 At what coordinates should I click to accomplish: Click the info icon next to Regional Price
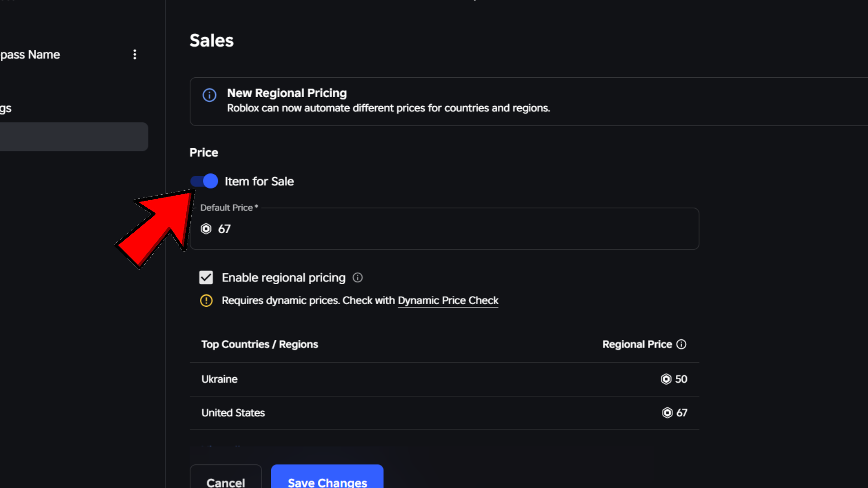[681, 344]
